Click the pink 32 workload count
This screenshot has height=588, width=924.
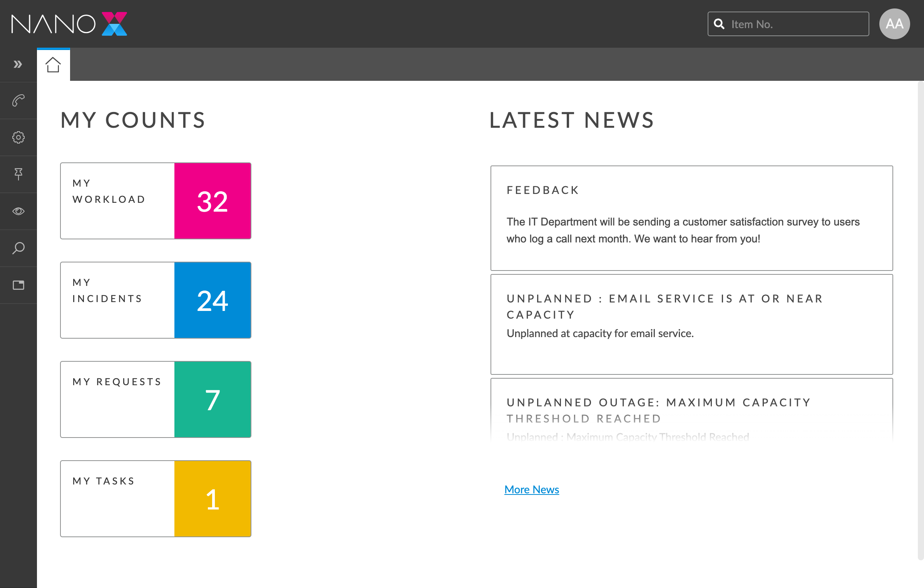coord(213,201)
